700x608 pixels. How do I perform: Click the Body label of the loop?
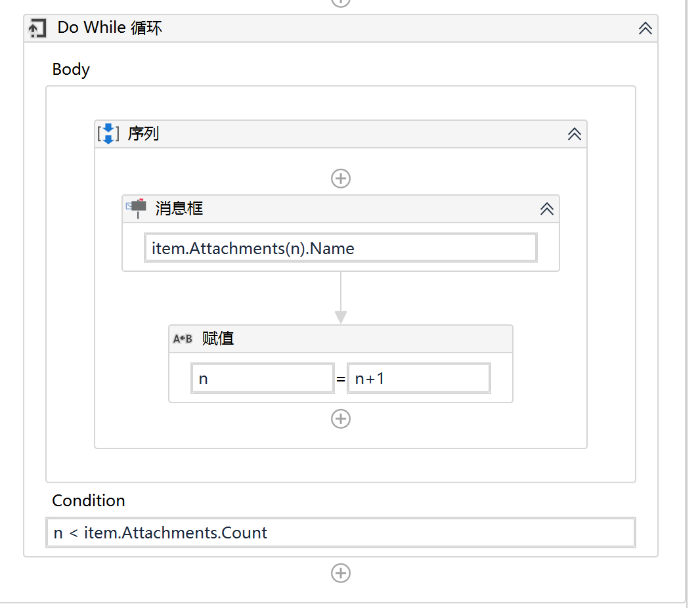pyautogui.click(x=71, y=70)
